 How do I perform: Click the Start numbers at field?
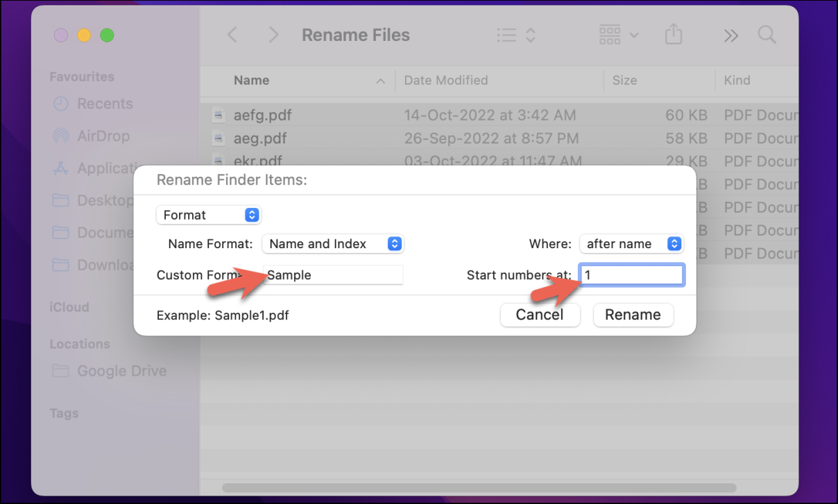pos(632,275)
